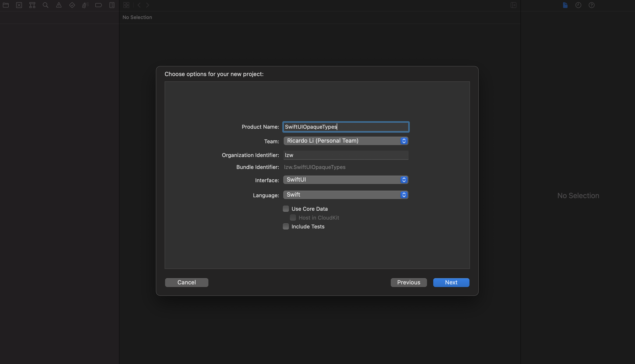
Task: Click the Organization Identifier text field
Action: pos(346,155)
